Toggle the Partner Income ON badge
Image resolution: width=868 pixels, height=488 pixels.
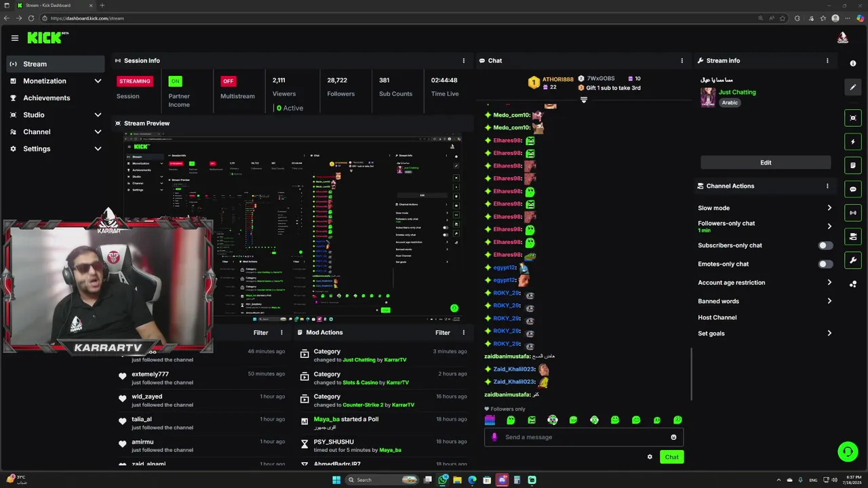[x=176, y=81]
